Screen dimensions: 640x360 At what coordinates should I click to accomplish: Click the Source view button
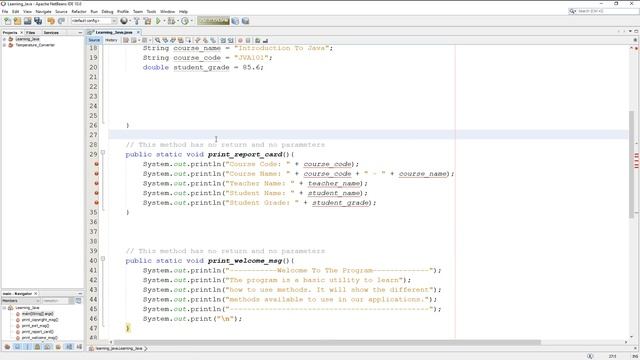coord(94,40)
